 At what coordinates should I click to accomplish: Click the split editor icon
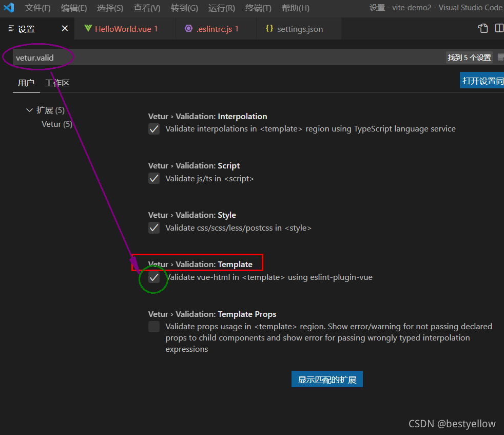point(499,28)
